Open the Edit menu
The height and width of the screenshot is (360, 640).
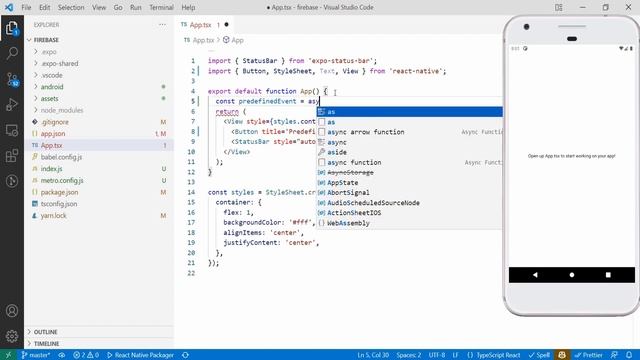pos(44,7)
